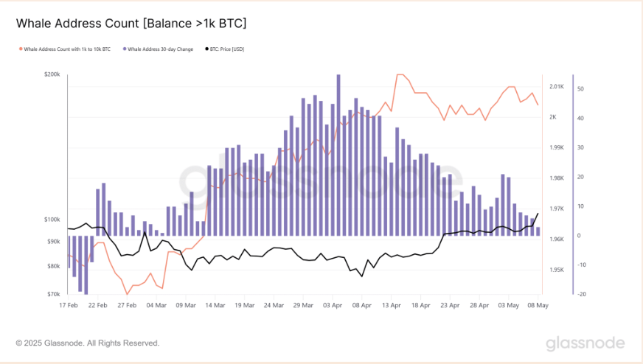The height and width of the screenshot is (364, 643).
Task: Click the purple legend dot for 30-day Change
Action: [124, 49]
